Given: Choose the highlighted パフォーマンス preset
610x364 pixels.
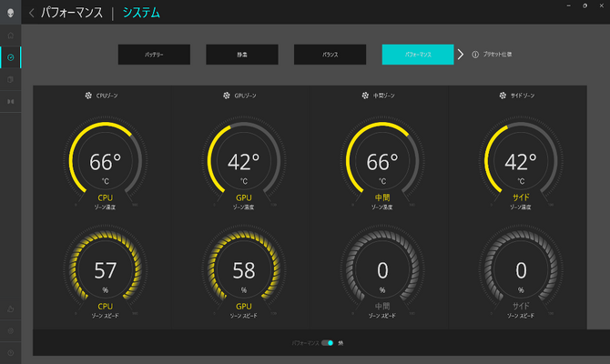Looking at the screenshot, I should (x=418, y=55).
